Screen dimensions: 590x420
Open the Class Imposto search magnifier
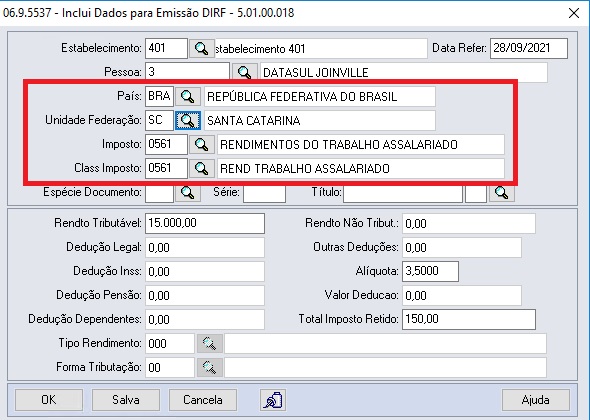202,169
